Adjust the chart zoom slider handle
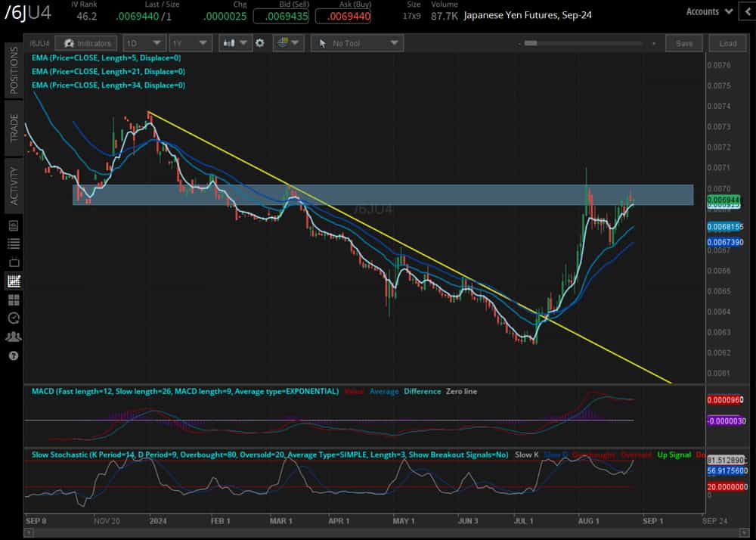Image resolution: width=756 pixels, height=540 pixels. point(531,43)
